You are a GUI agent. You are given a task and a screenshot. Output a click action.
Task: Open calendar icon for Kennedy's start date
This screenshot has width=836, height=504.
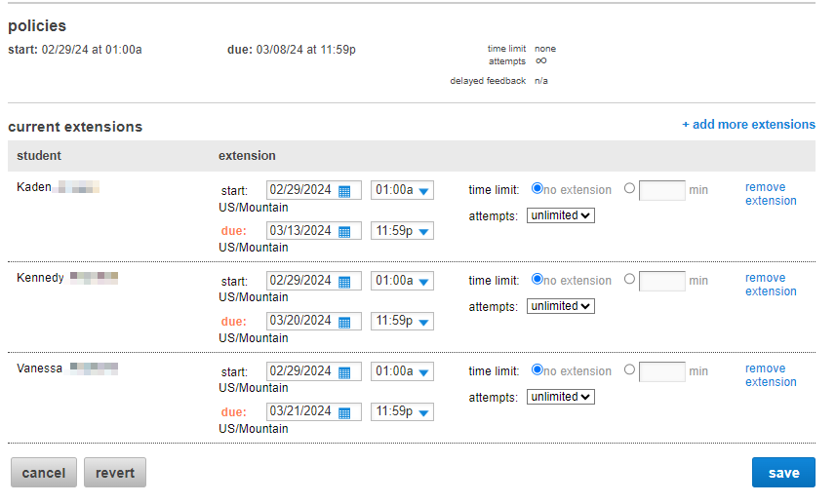pyautogui.click(x=344, y=282)
